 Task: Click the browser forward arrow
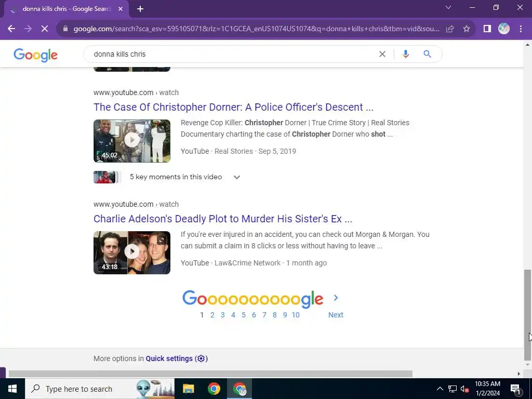click(28, 29)
